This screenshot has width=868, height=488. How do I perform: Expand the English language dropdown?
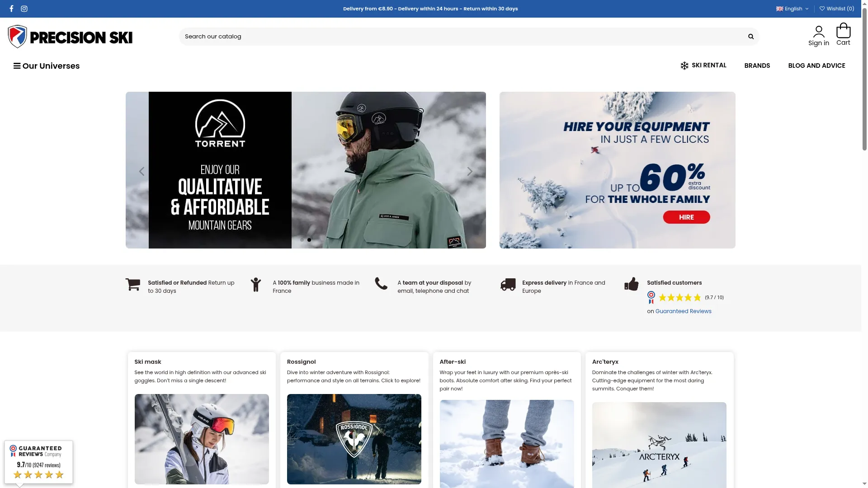pos(793,9)
